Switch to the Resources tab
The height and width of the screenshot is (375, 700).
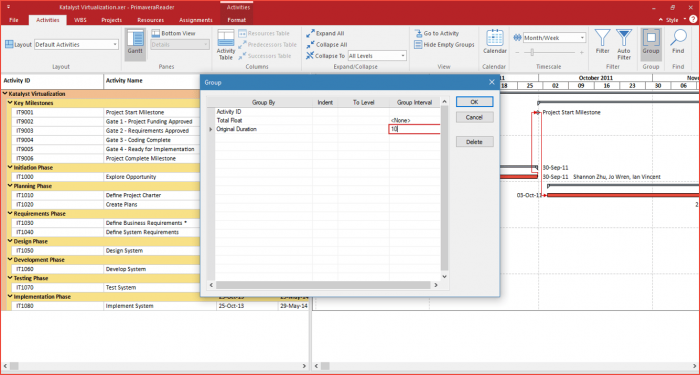pos(150,20)
